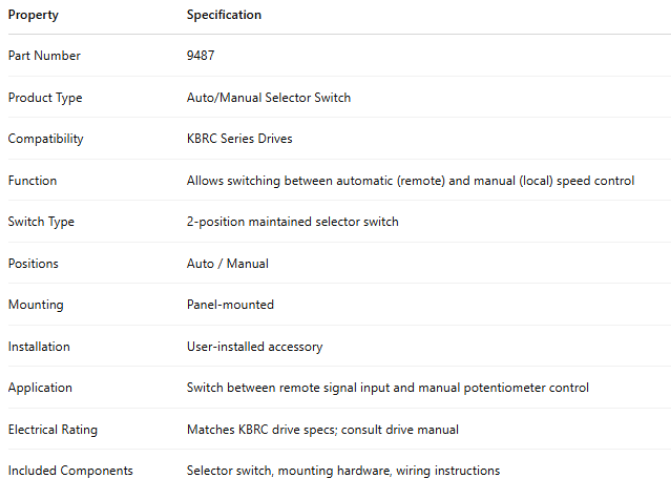Click the remote signal input application description
This screenshot has height=500, width=671.
pos(387,388)
